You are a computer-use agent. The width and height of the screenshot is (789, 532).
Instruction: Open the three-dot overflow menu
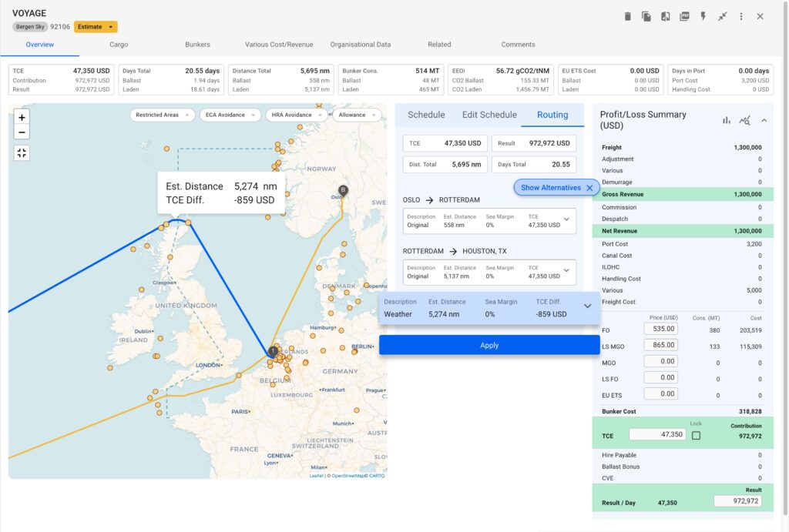[741, 15]
